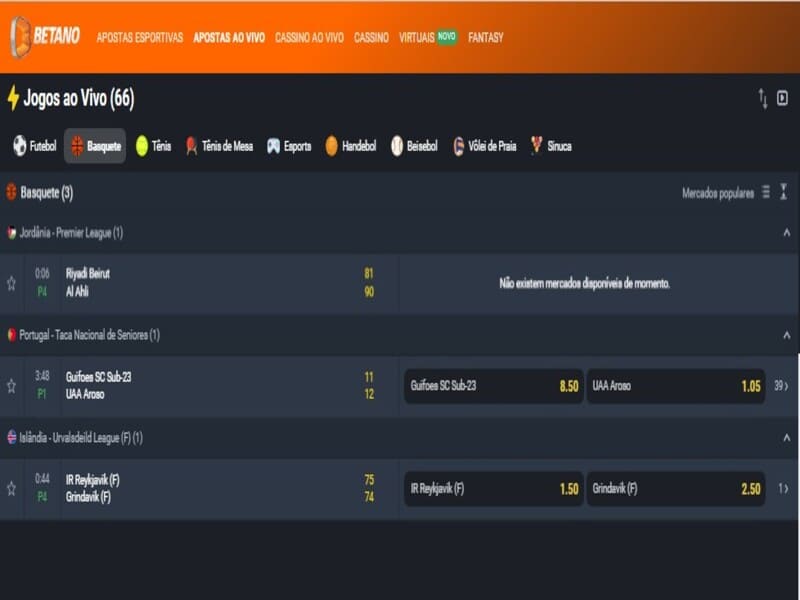Favorite the IR Reykjavik vs Grindavik match
Image resolution: width=800 pixels, height=600 pixels.
tap(11, 489)
